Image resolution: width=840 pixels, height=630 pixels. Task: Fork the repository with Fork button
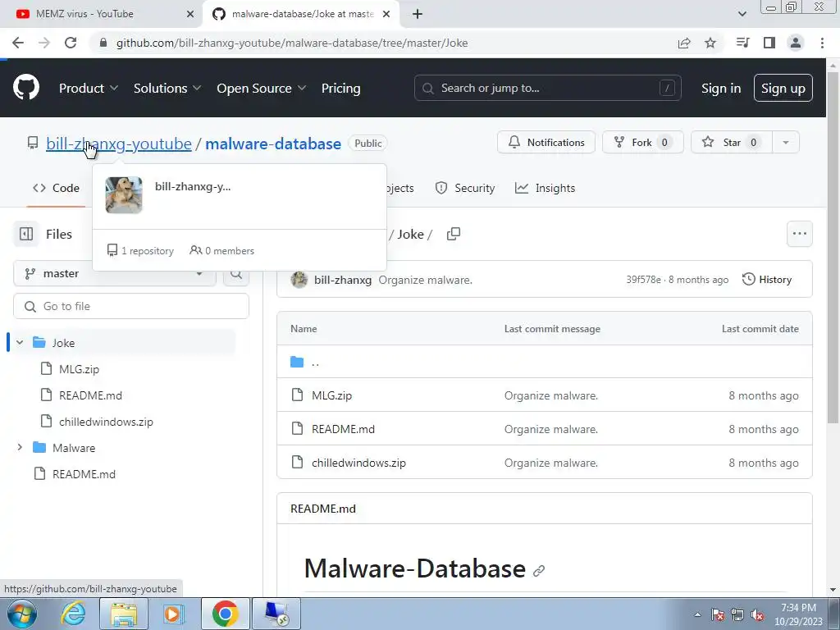643,143
